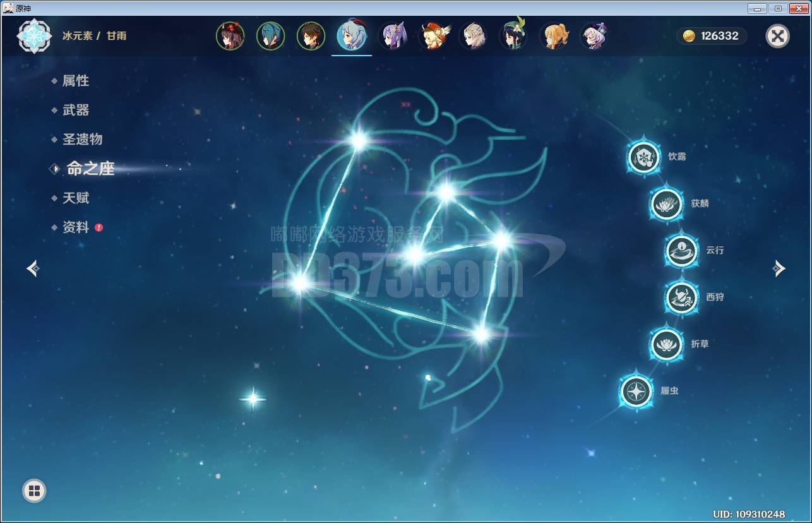The image size is (812, 523).
Task: Click the topmost bright constellation star
Action: point(359,140)
